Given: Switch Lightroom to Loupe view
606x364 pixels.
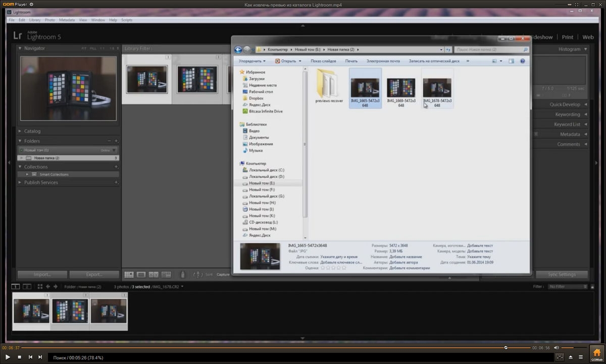Looking at the screenshot, I should point(141,275).
